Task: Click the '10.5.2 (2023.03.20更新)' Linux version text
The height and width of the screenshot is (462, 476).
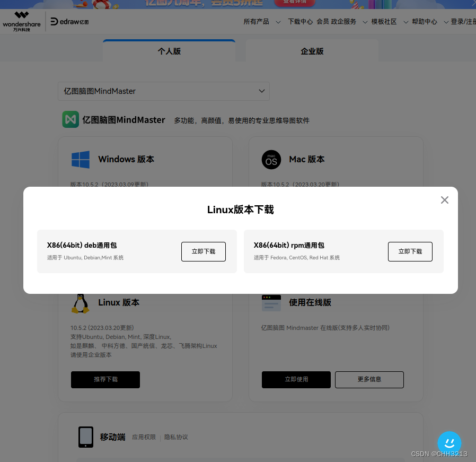Action: pyautogui.click(x=102, y=328)
